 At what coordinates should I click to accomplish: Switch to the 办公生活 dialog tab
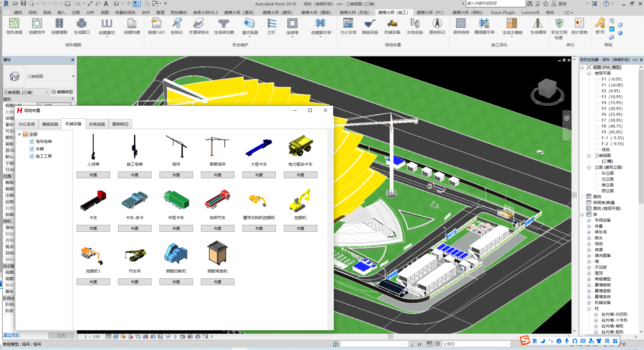click(27, 124)
